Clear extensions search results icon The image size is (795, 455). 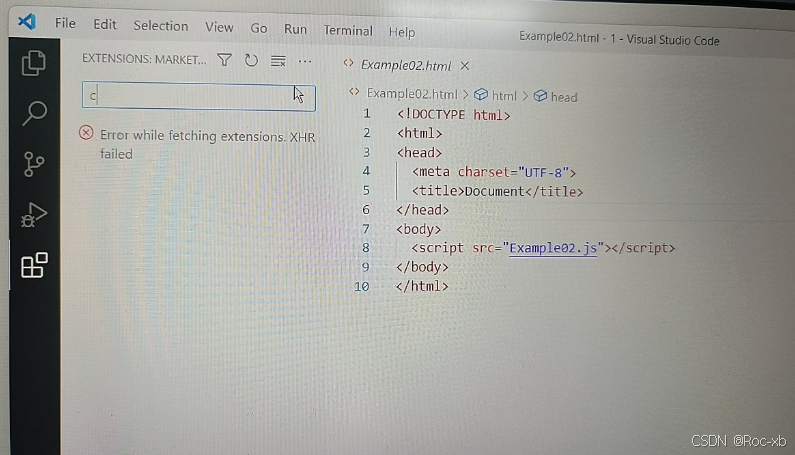278,61
